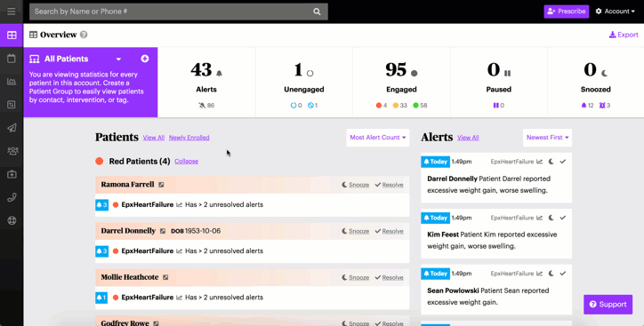The image size is (644, 326).
Task: Snooze Ramona Farrell
Action: pyautogui.click(x=355, y=185)
